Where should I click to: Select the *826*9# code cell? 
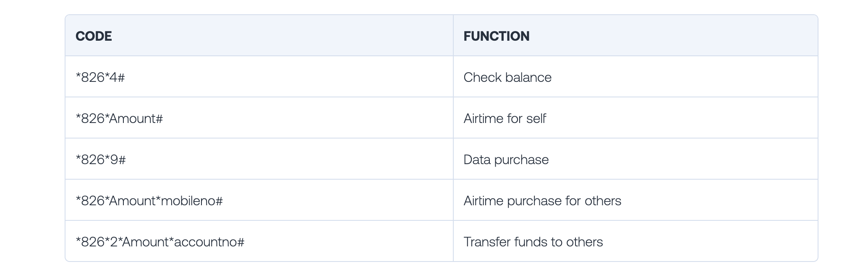pyautogui.click(x=259, y=159)
